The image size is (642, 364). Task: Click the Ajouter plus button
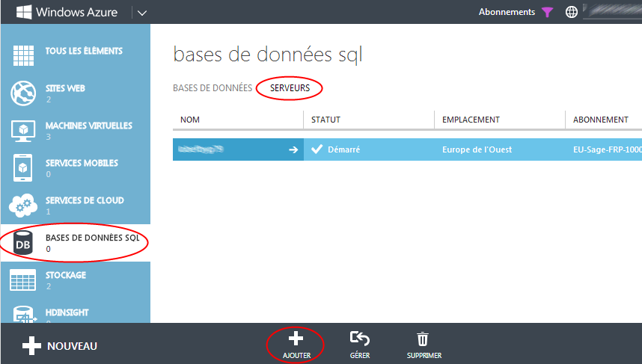(296, 345)
